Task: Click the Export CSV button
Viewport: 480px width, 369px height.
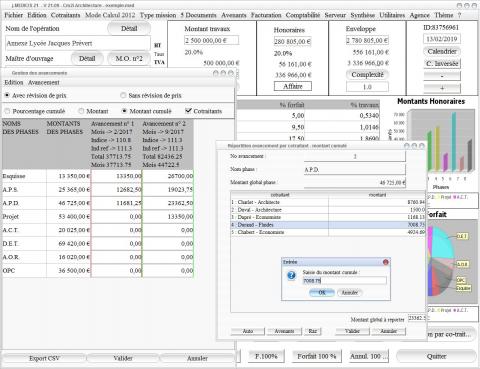Action: click(44, 358)
